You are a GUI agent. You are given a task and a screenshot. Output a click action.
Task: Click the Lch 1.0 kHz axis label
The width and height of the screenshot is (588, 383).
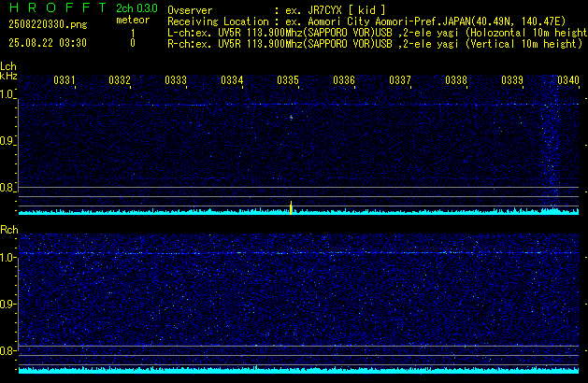coord(7,94)
